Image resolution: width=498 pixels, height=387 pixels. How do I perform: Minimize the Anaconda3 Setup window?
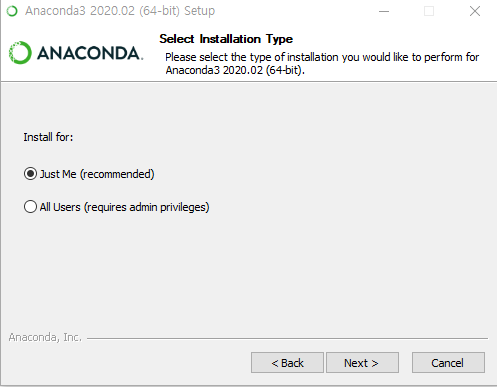384,11
